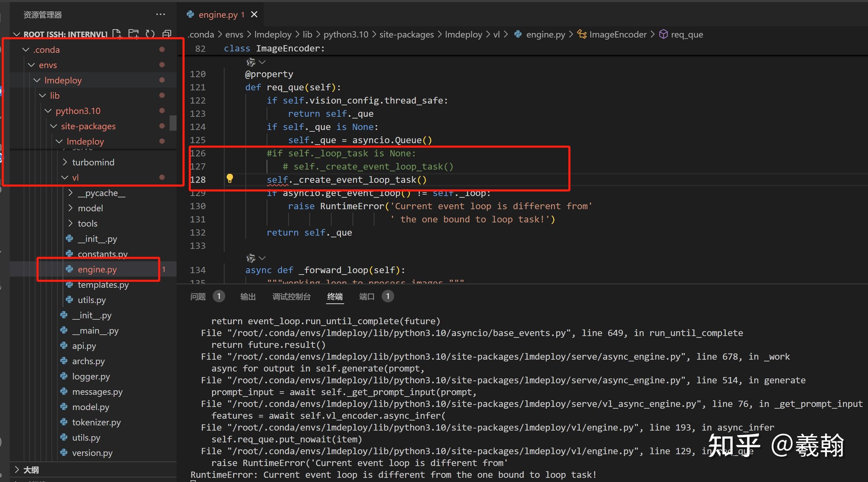Click the New File icon in explorer header
The width and height of the screenshot is (868, 482).
[117, 34]
